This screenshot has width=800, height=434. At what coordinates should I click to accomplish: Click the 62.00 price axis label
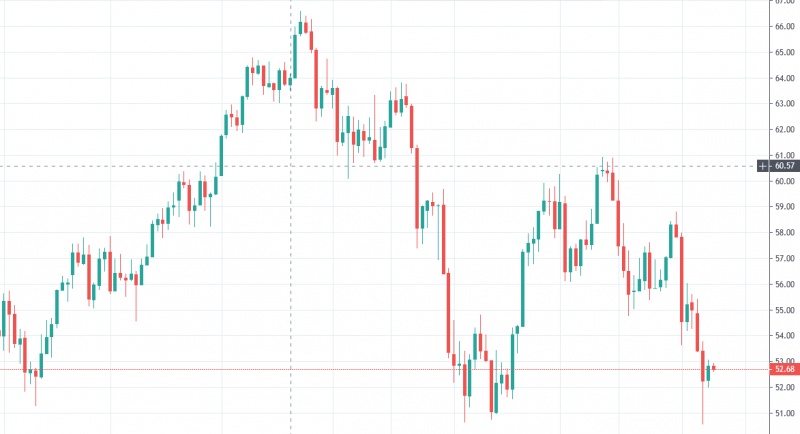[783, 130]
